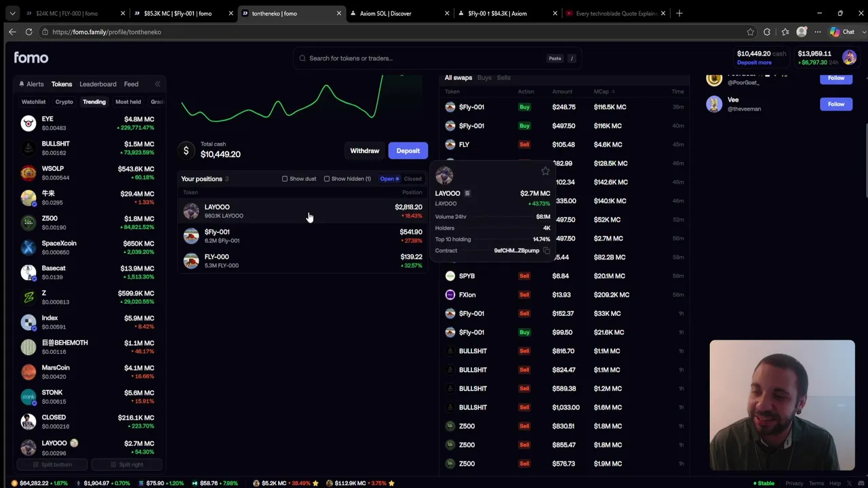The width and height of the screenshot is (868, 488).
Task: Select the Crypto filter
Action: 64,102
